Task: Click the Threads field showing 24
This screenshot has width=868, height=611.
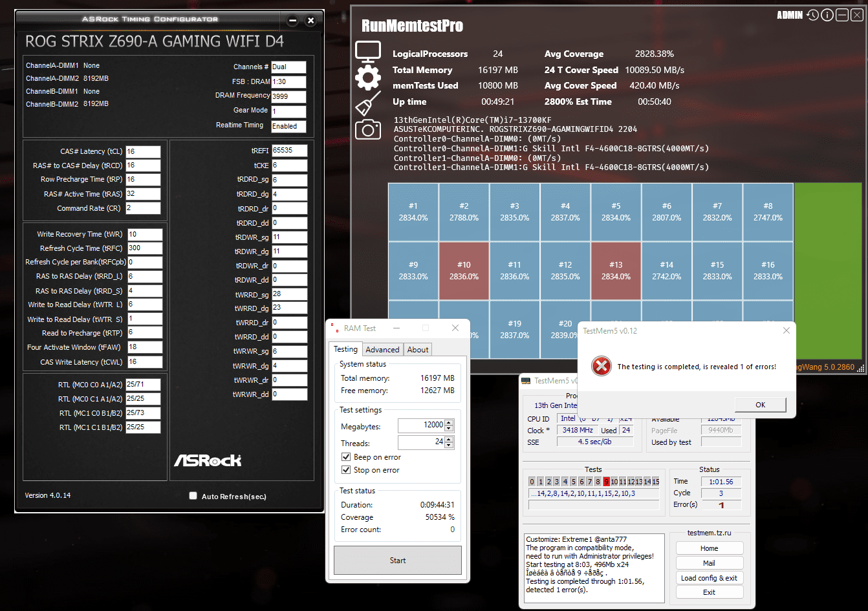Action: point(421,442)
